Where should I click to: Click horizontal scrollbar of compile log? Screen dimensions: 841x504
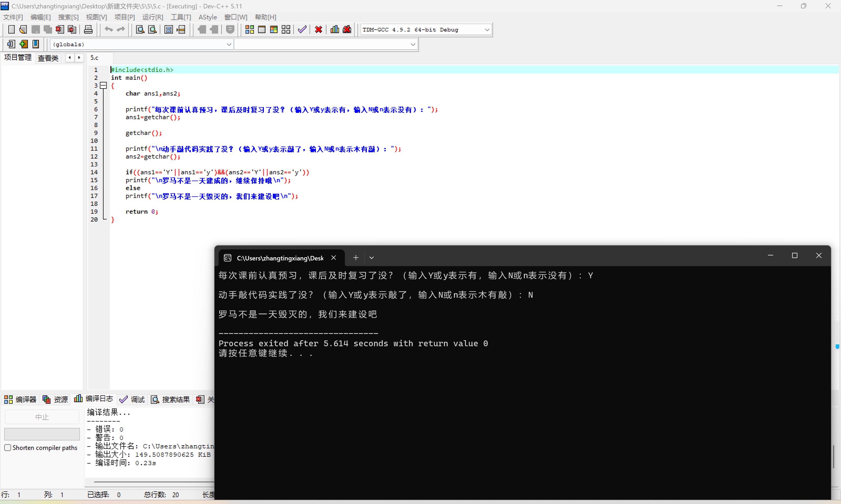pyautogui.click(x=153, y=482)
